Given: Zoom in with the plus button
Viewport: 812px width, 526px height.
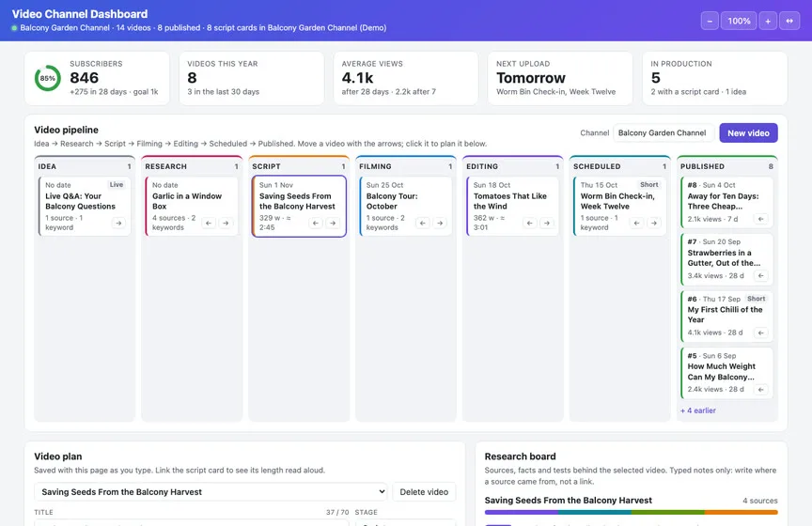Looking at the screenshot, I should (768, 22).
